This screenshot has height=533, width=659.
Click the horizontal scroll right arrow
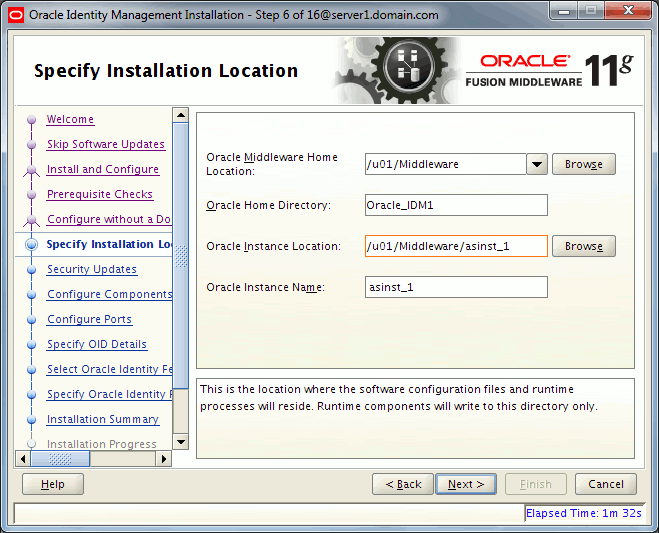(x=164, y=459)
